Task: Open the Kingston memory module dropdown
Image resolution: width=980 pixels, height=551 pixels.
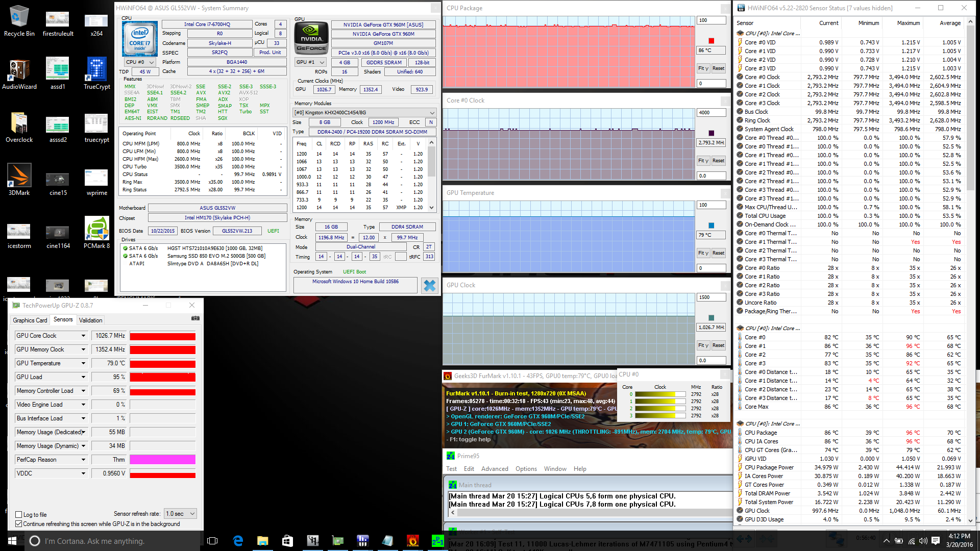Action: click(364, 113)
